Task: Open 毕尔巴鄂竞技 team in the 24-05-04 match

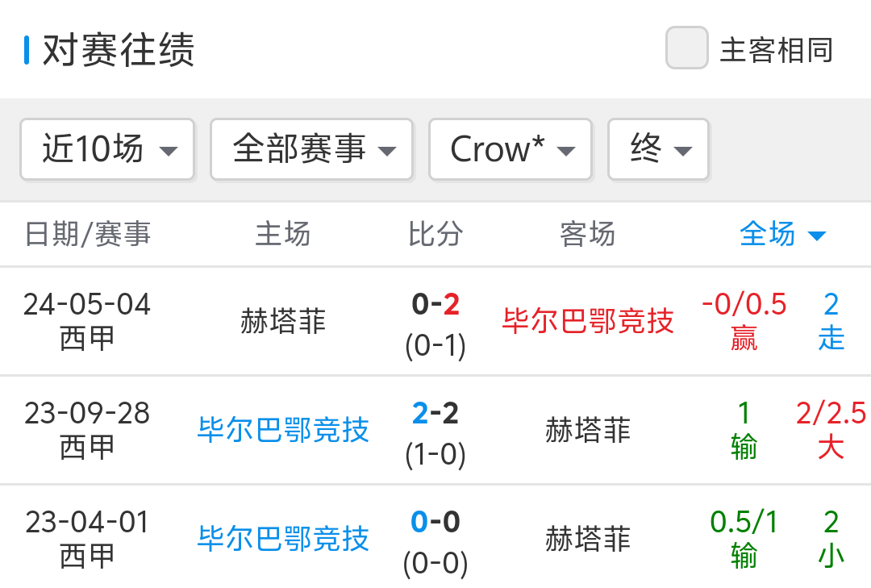Action: [x=588, y=321]
